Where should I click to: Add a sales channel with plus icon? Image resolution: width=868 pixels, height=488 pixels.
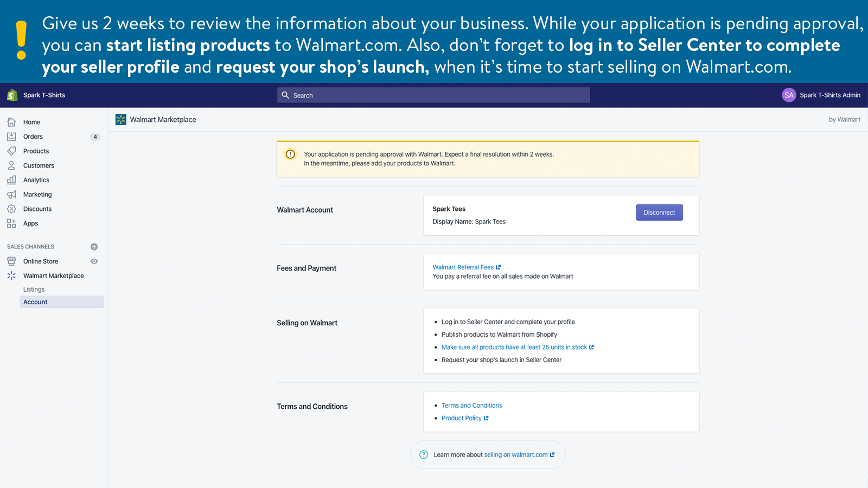tap(94, 247)
